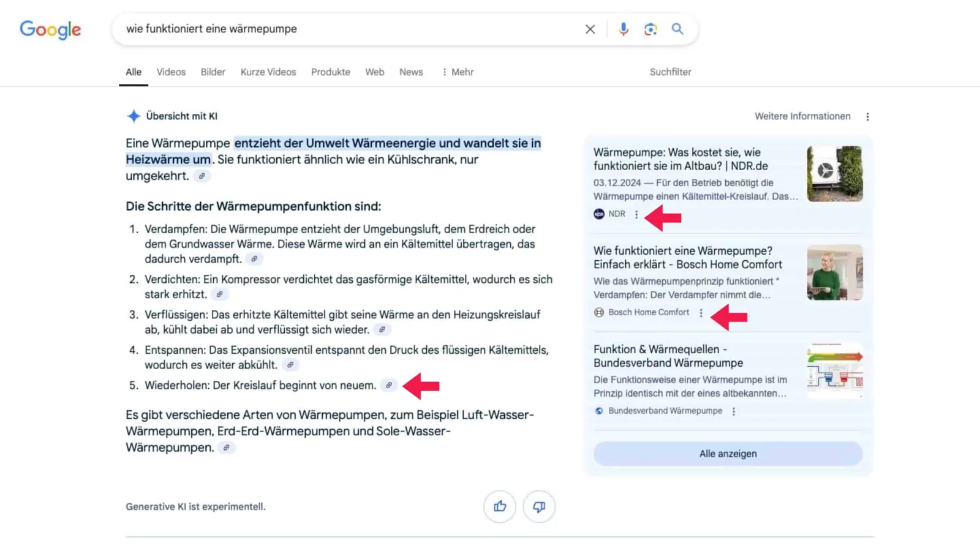
Task: Open source link icon after Verflüssigen step
Action: click(382, 329)
